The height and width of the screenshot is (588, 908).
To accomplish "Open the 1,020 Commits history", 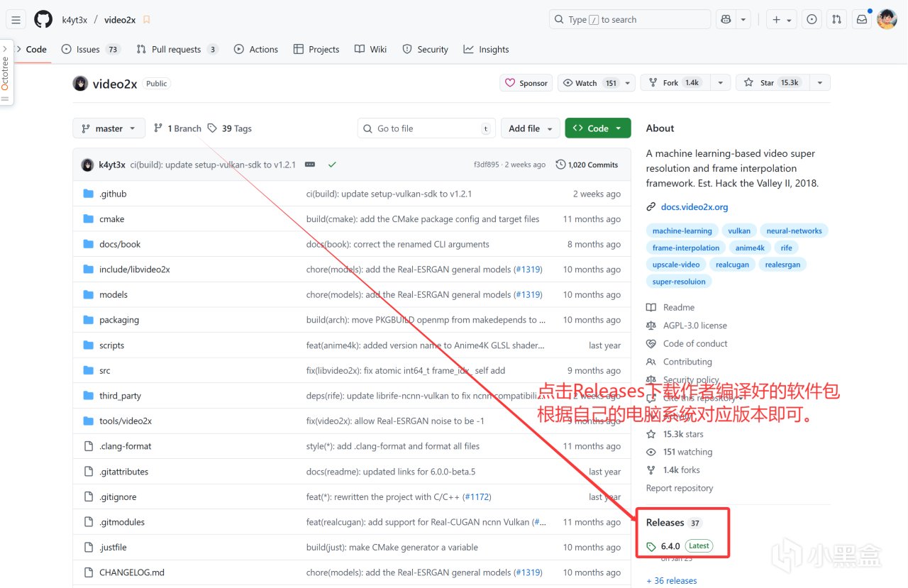I will (x=587, y=165).
